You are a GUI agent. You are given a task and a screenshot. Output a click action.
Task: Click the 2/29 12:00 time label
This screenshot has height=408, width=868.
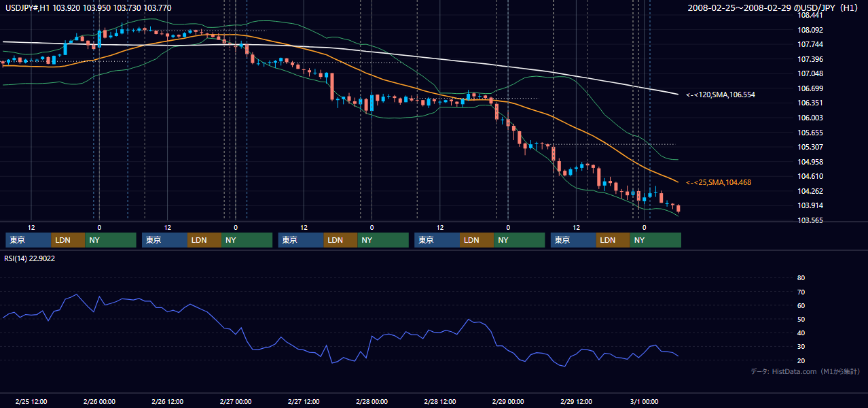coord(576,401)
